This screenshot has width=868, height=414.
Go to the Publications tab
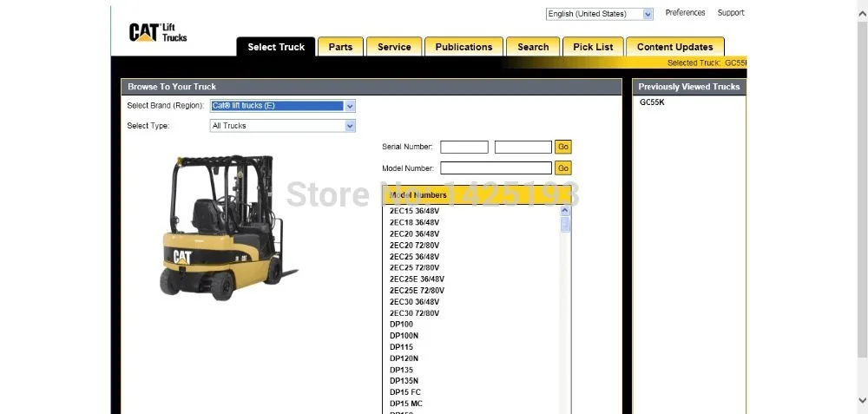(464, 47)
